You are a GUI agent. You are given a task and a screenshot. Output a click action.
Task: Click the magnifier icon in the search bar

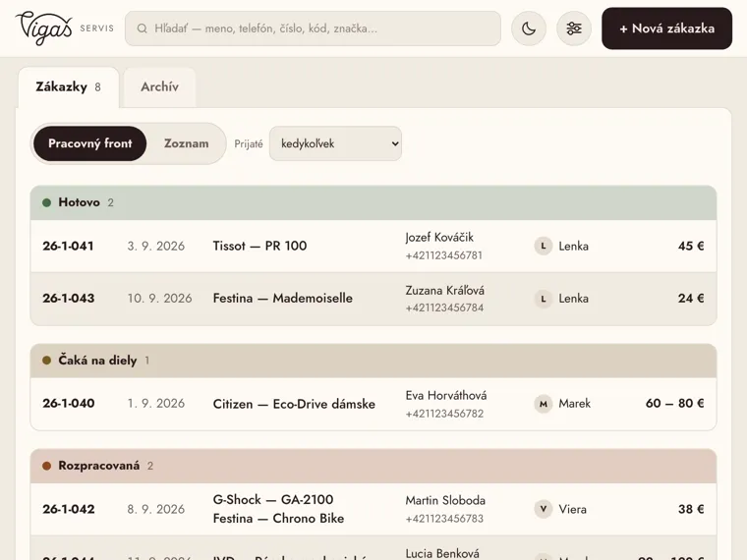(142, 28)
